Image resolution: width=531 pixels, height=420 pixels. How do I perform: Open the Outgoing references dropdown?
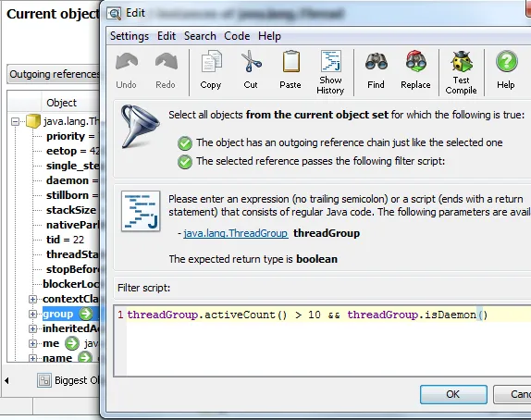point(54,74)
